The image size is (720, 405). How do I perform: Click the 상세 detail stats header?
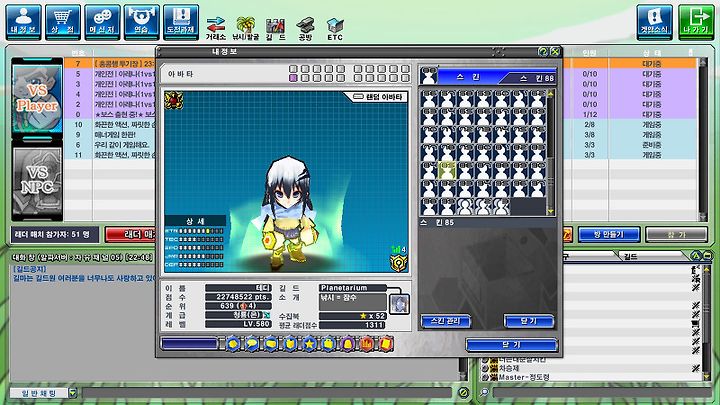(196, 221)
